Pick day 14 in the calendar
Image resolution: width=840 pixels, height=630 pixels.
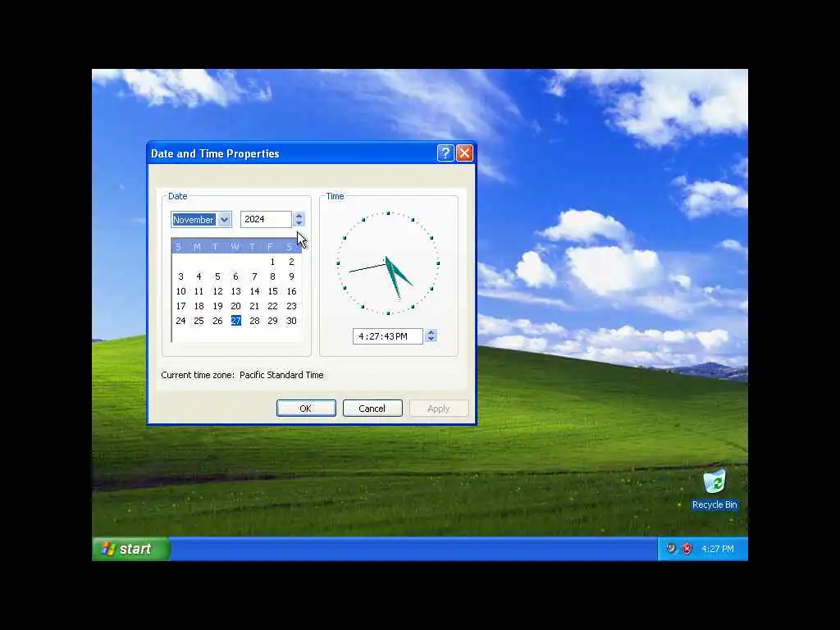[x=254, y=291]
